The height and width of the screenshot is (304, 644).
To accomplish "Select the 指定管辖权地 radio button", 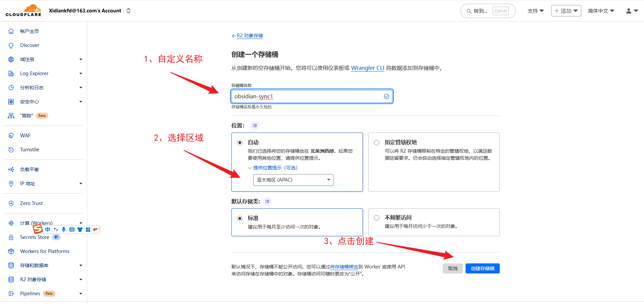I will click(376, 142).
